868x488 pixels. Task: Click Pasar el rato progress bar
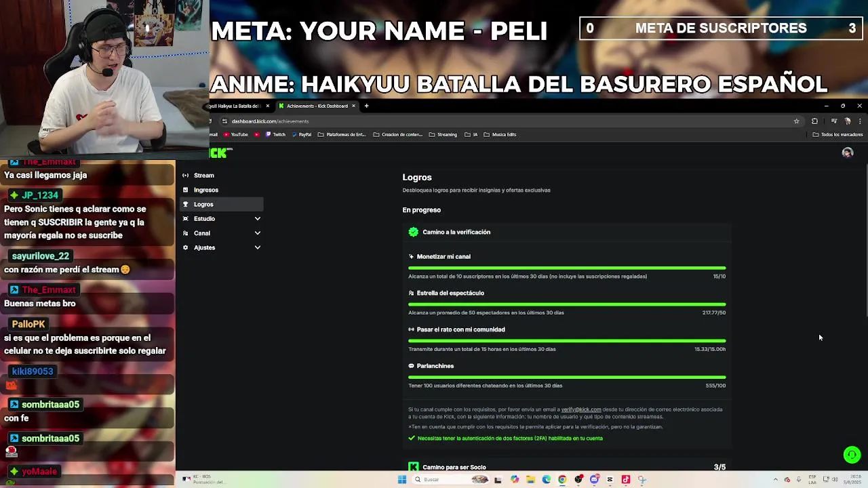click(567, 341)
